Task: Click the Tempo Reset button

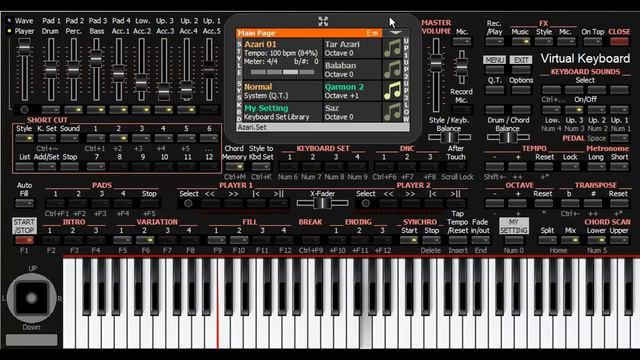Action: [x=544, y=167]
